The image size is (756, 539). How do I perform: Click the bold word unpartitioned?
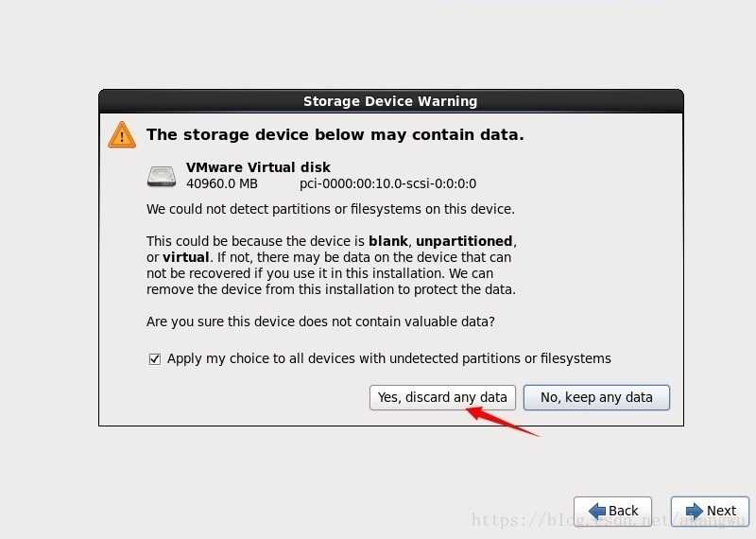[x=464, y=241]
